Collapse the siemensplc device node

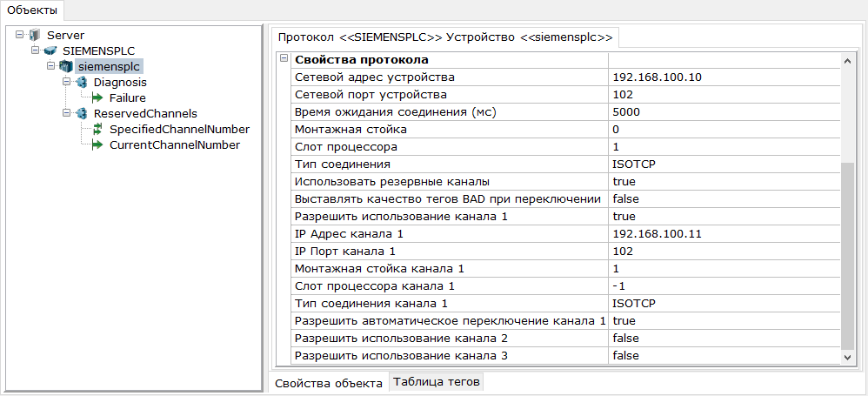tap(51, 66)
